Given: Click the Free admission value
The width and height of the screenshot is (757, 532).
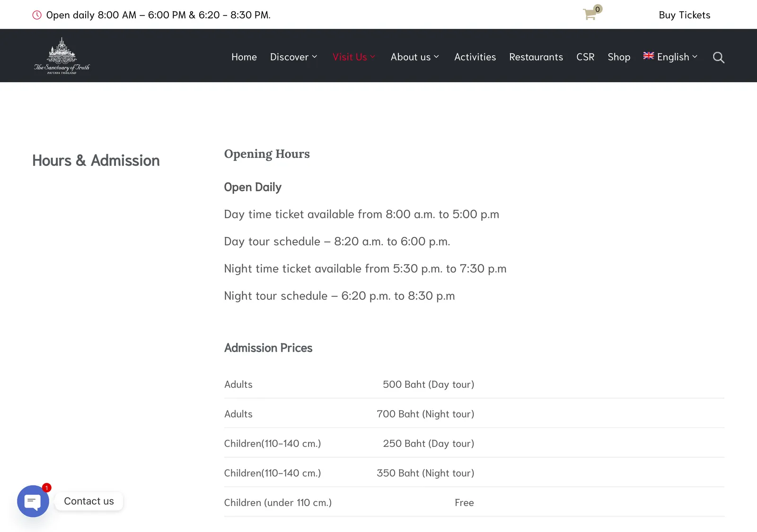Looking at the screenshot, I should click(464, 503).
